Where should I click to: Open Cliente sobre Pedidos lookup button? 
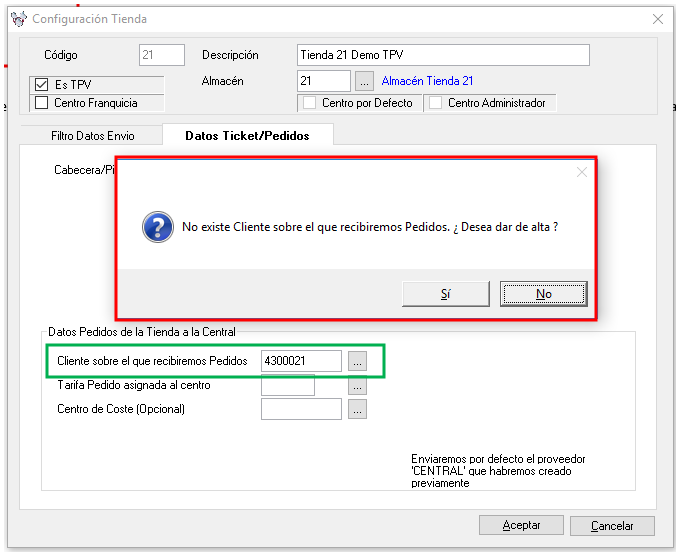(x=358, y=360)
